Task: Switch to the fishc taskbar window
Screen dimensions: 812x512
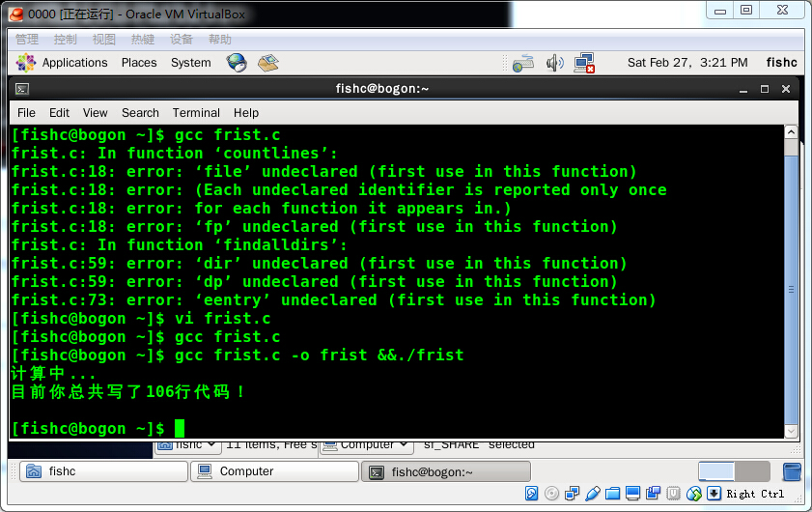Action: point(103,471)
